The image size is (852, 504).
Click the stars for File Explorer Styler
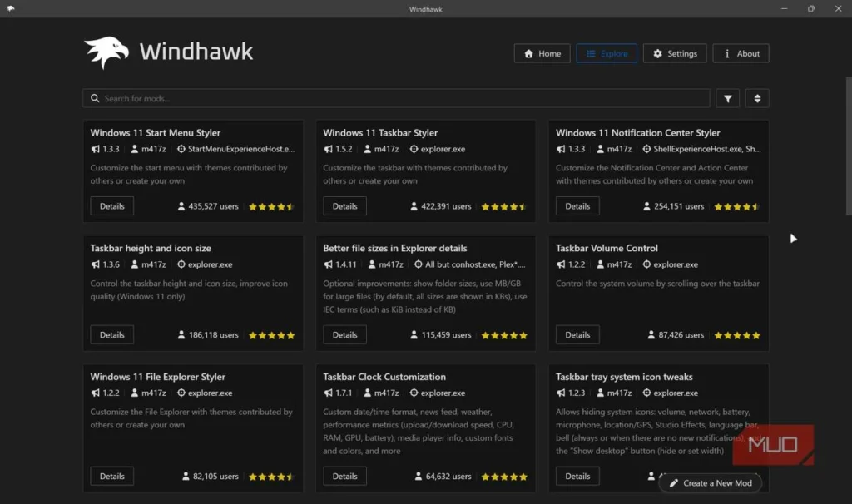(271, 477)
